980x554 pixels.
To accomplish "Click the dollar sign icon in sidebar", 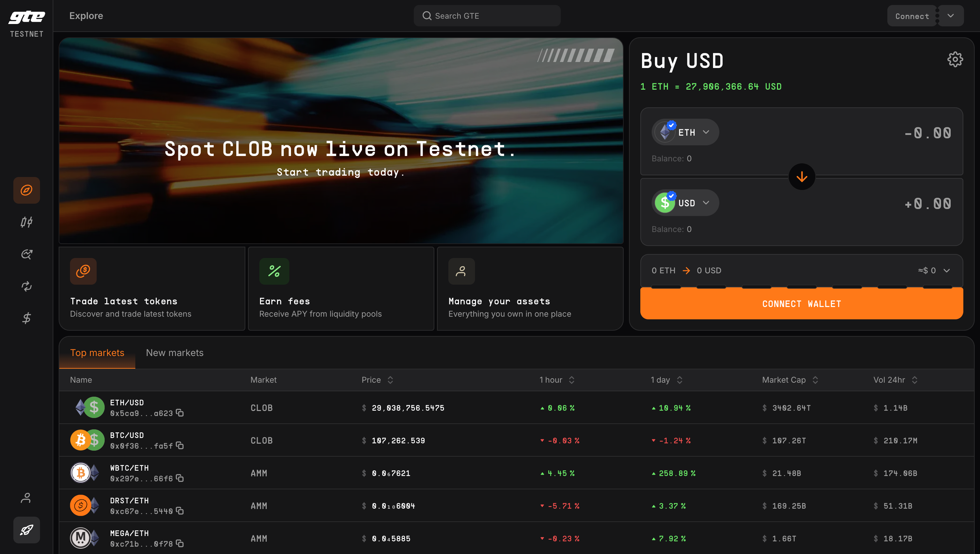I will 26,318.
